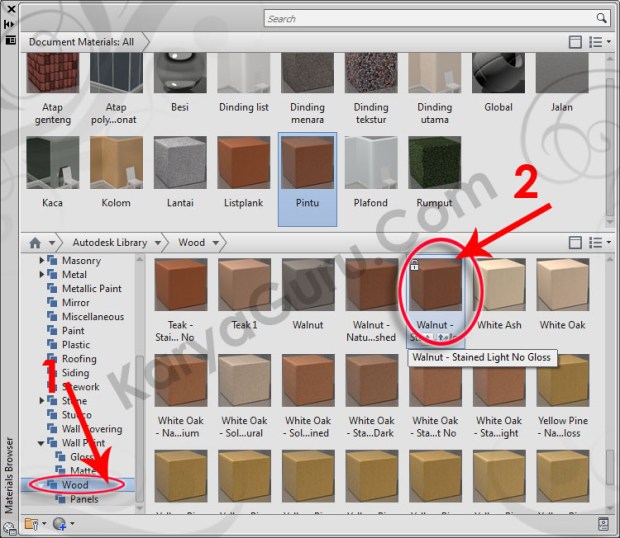620x538 pixels.
Task: Open Autodesk Library breadcrumb dropdown
Action: [158, 243]
